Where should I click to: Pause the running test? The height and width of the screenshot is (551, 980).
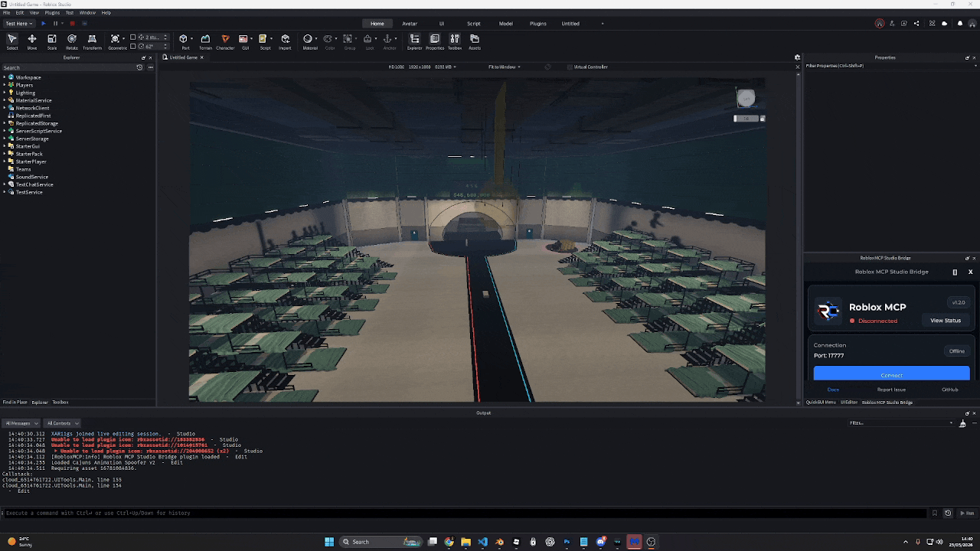(x=55, y=24)
